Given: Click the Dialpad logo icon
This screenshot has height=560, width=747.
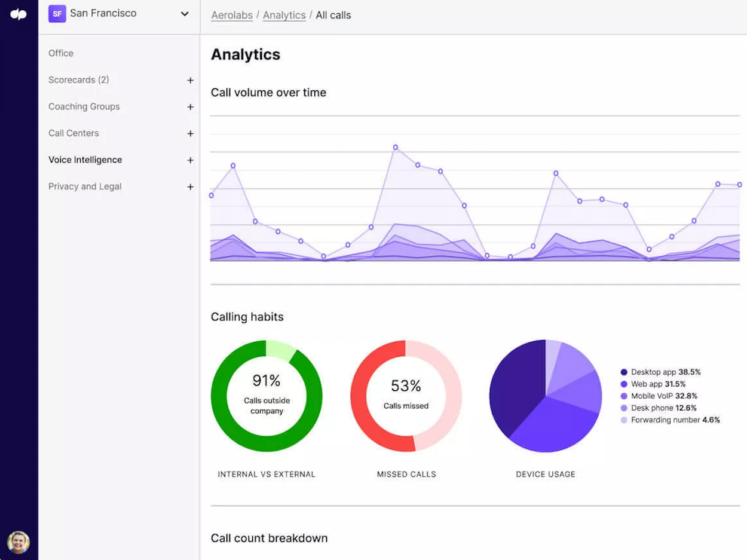Looking at the screenshot, I should [x=19, y=14].
